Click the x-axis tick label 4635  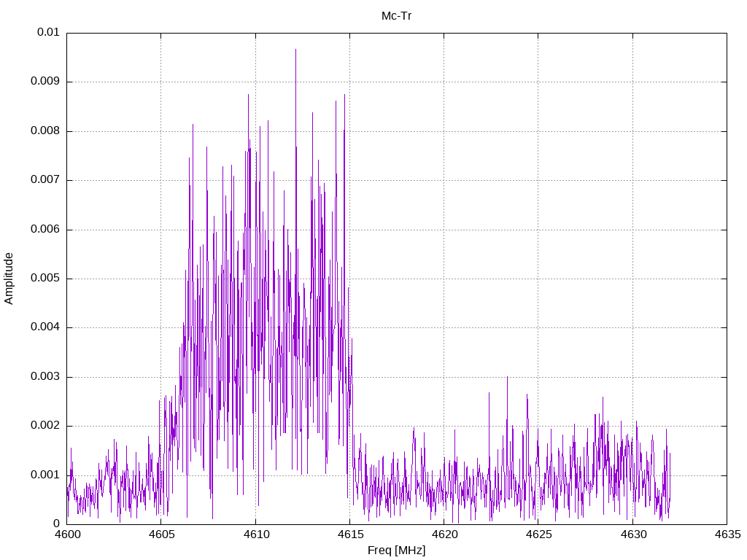[x=727, y=534]
